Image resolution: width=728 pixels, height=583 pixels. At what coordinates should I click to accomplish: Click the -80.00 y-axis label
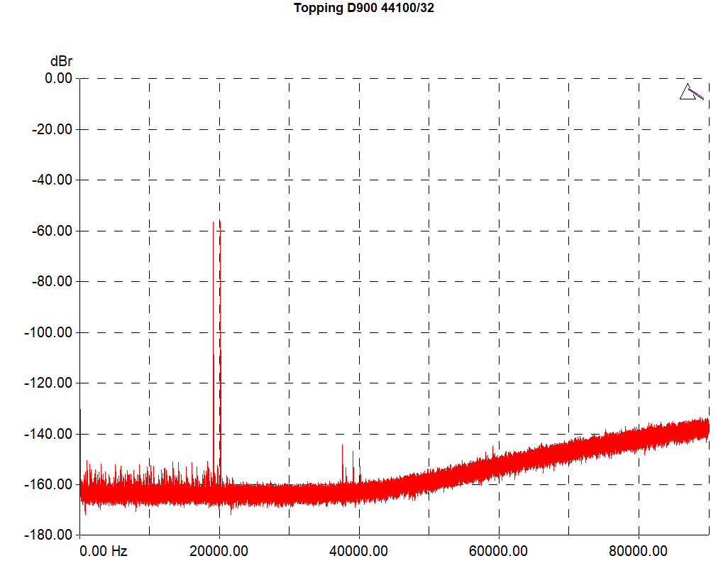[52, 281]
